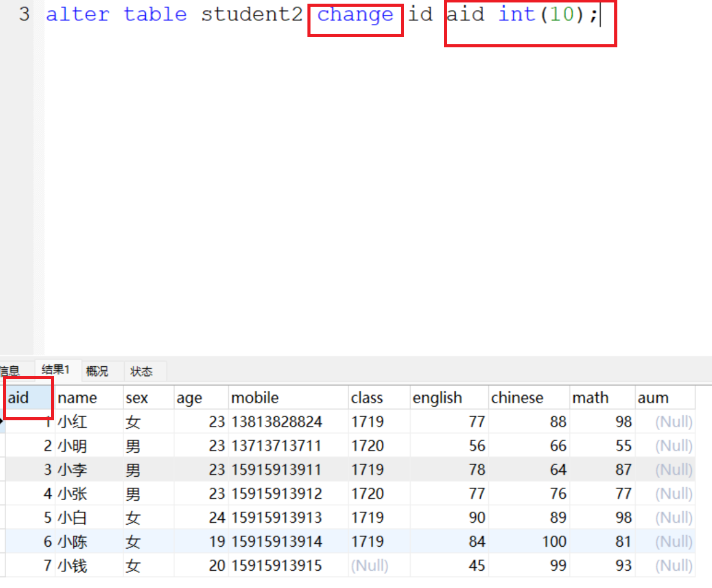The height and width of the screenshot is (588, 712).
Task: Click the int keyword in the SQL line
Action: click(x=517, y=14)
